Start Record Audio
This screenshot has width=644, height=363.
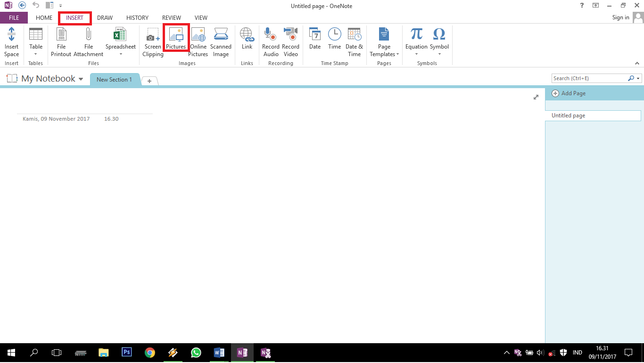pyautogui.click(x=271, y=42)
